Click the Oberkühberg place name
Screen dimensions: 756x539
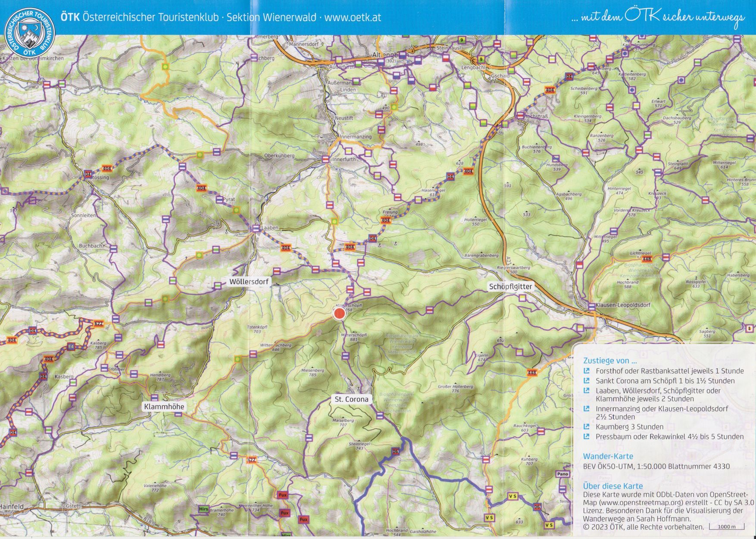(x=279, y=155)
